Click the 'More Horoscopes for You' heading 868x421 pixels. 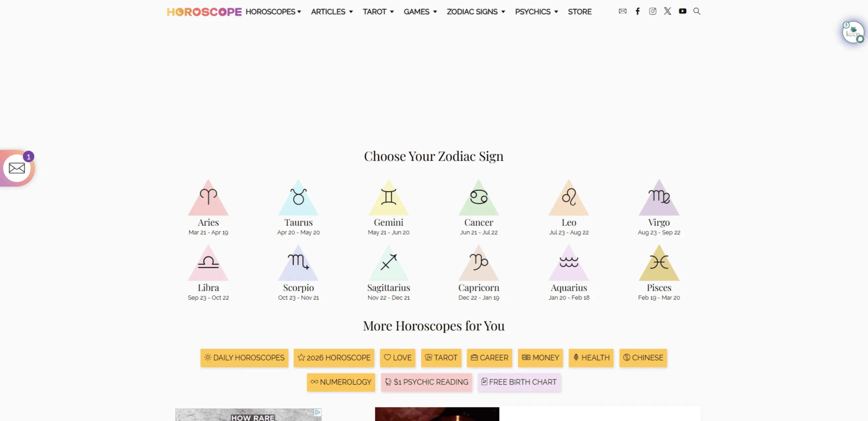[434, 326]
